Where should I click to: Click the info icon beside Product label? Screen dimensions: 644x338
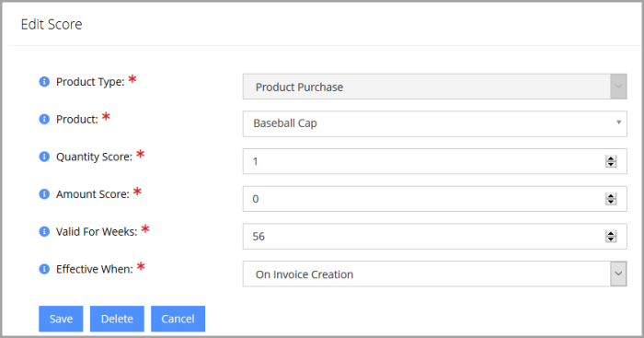44,119
